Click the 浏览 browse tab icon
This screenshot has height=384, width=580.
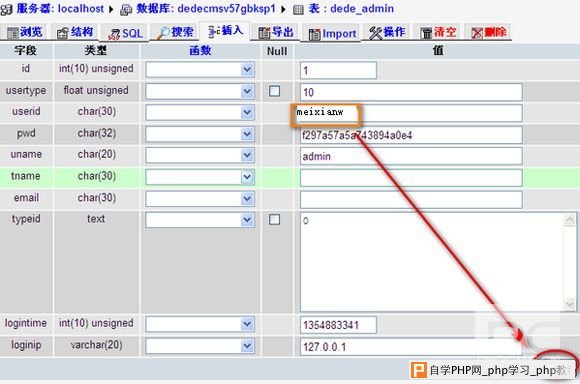(13, 33)
